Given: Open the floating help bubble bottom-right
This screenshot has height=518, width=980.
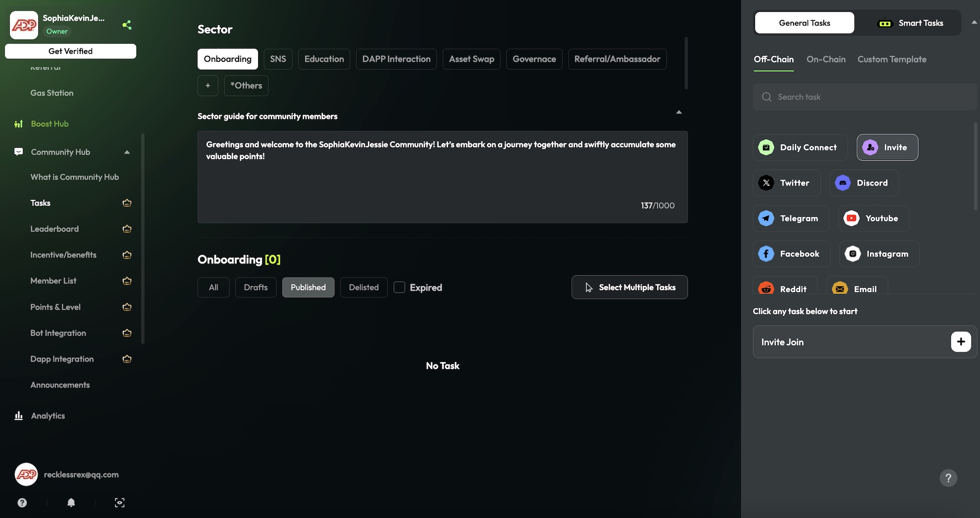Looking at the screenshot, I should [x=948, y=478].
